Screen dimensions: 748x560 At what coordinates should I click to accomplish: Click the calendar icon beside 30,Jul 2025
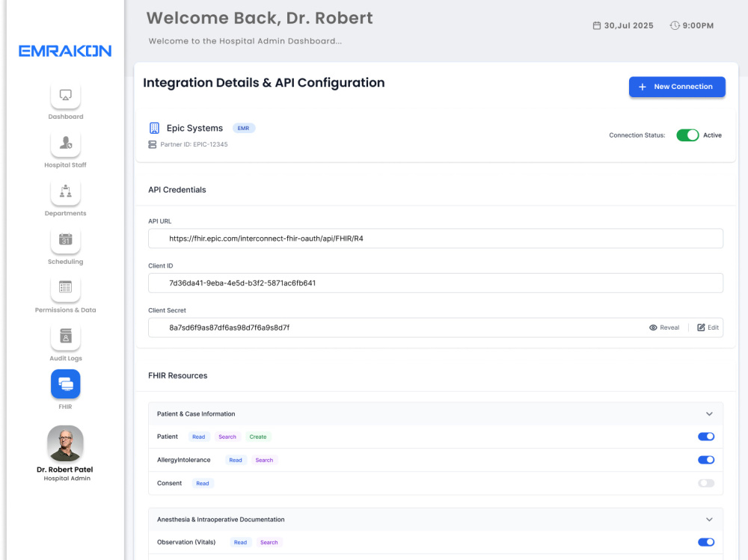tap(597, 25)
